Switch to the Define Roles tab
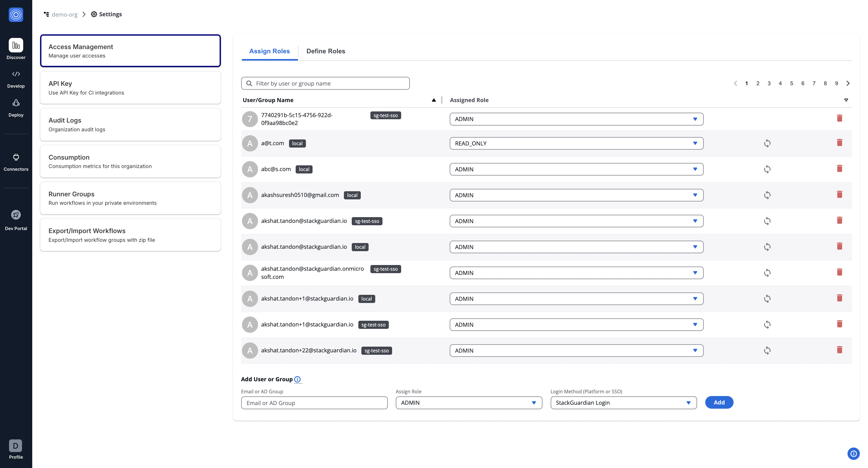This screenshot has height=468, width=868. coord(325,51)
